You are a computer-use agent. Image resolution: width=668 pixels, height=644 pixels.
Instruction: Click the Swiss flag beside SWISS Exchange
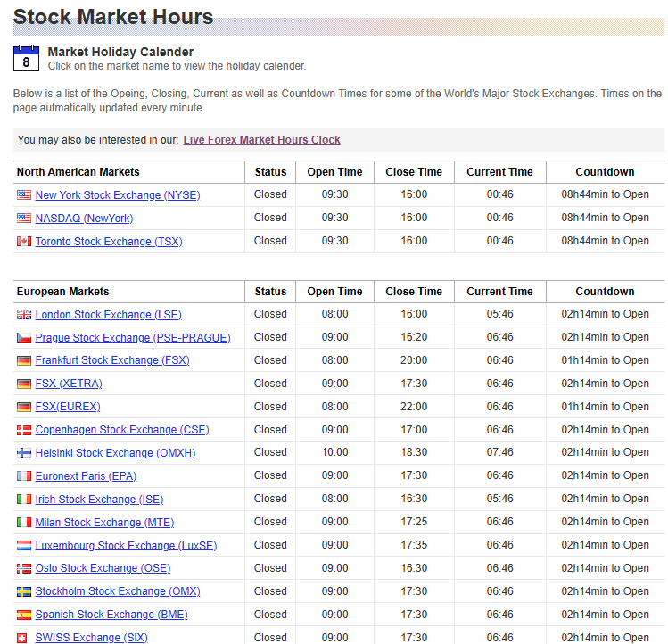pos(21,638)
